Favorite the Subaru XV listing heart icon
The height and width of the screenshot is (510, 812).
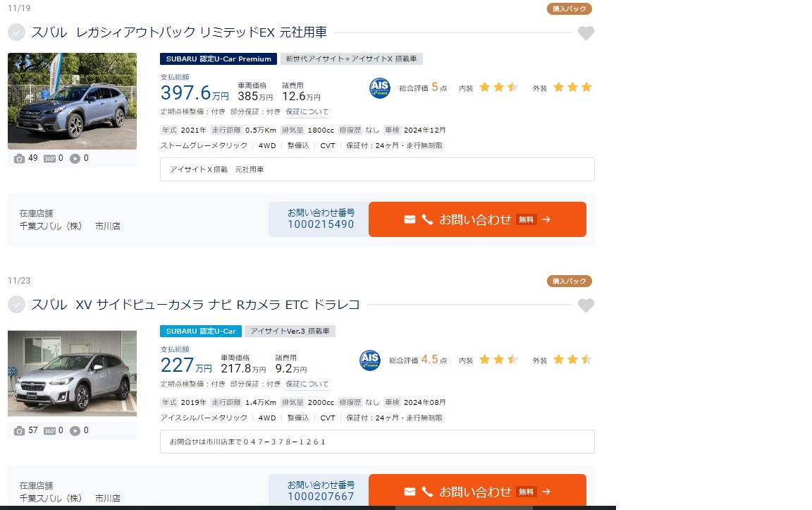586,305
